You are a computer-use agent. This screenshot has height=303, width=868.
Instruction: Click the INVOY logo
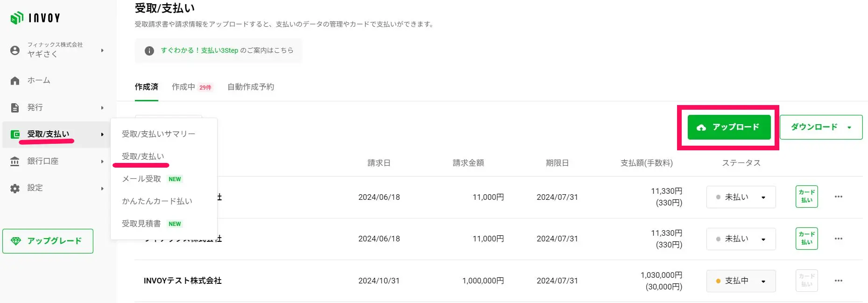pos(35,18)
